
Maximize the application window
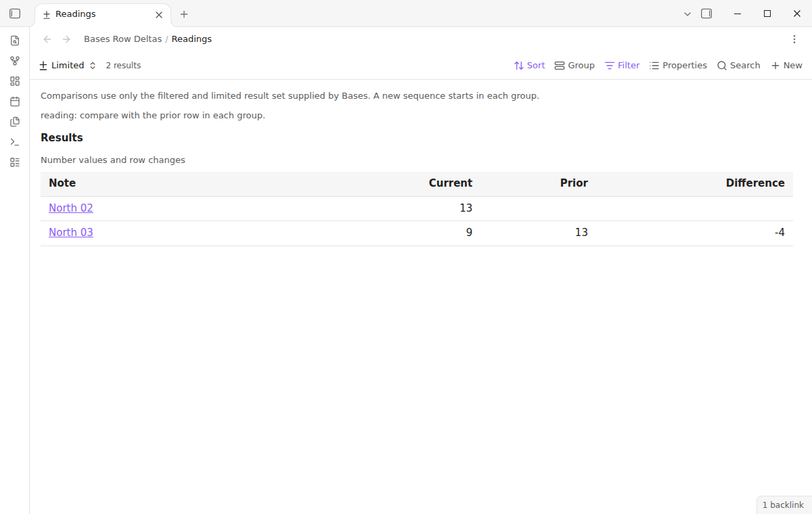coord(767,14)
